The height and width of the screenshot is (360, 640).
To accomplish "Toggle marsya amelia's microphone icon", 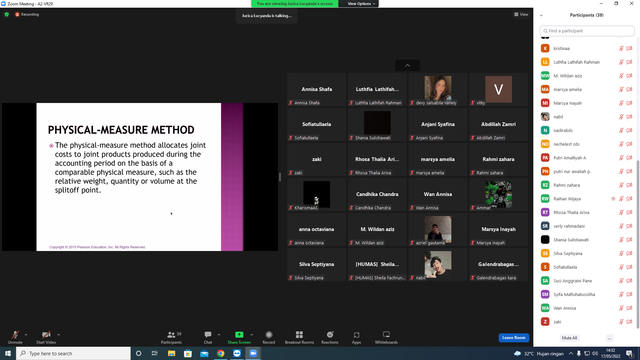I will coord(621,89).
